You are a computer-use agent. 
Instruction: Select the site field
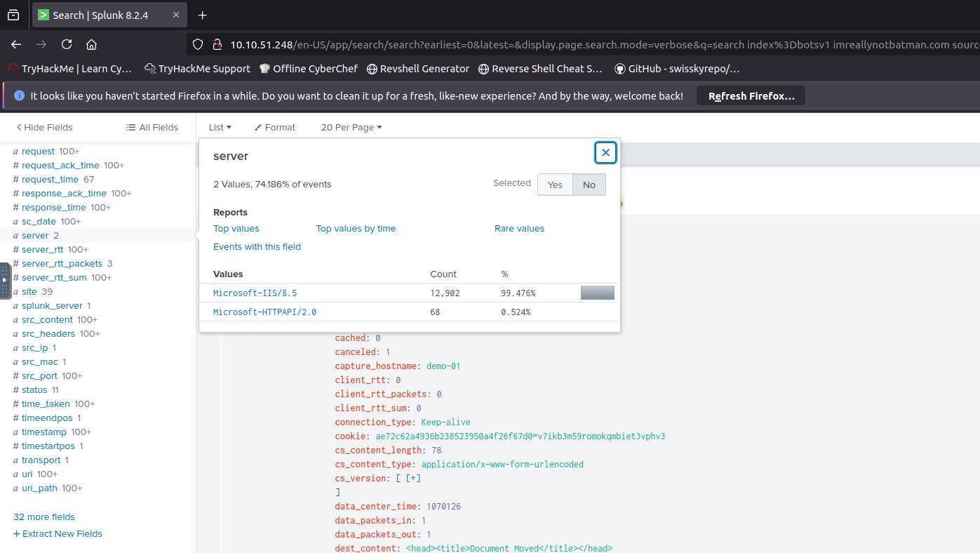click(29, 291)
